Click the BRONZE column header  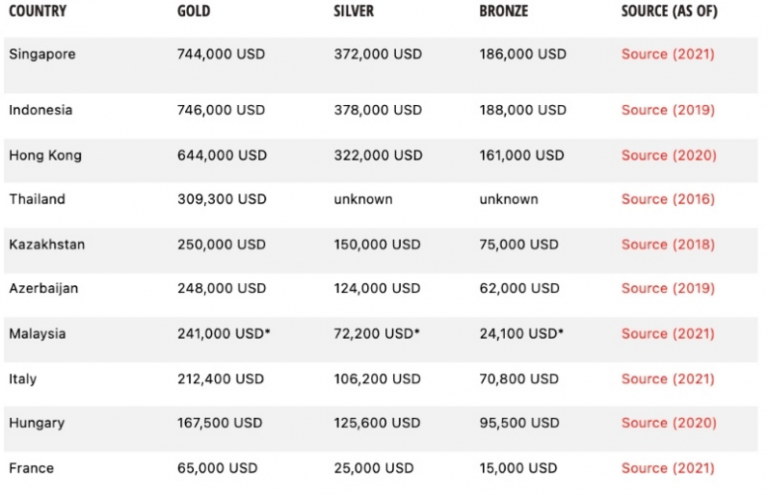tap(504, 11)
